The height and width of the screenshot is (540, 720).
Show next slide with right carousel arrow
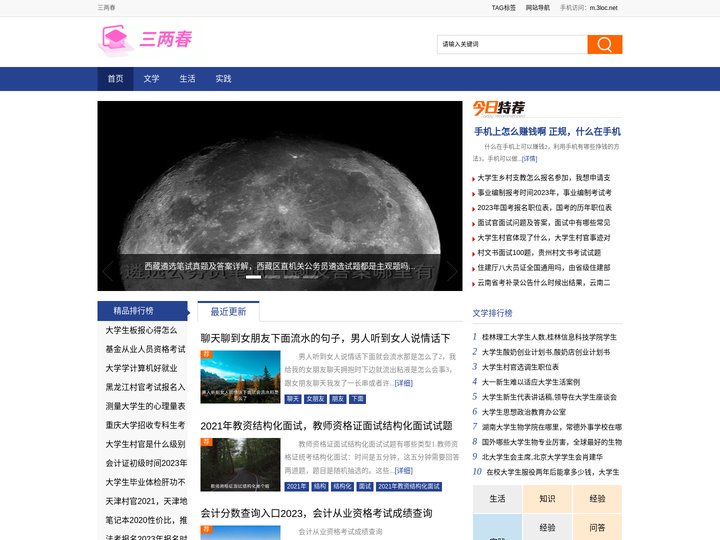(452, 271)
